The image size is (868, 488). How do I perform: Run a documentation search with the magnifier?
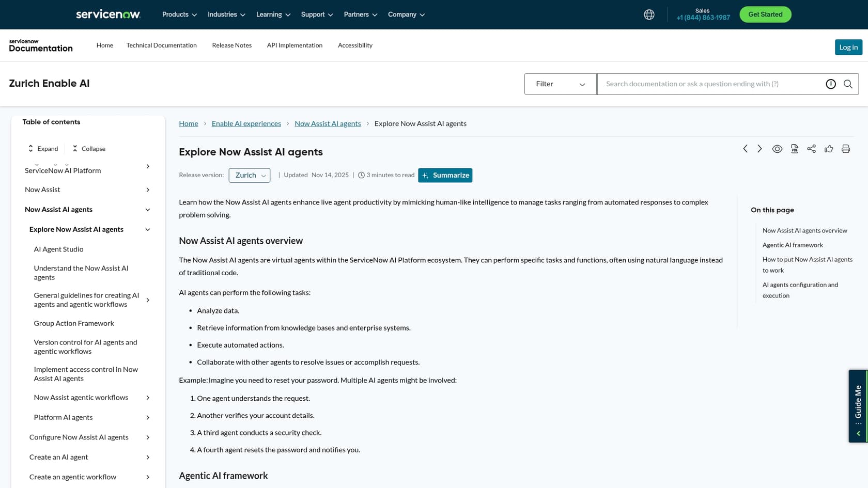(848, 84)
